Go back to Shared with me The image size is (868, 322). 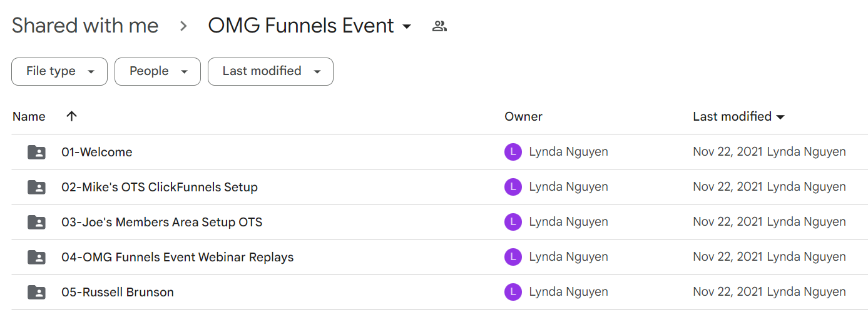pyautogui.click(x=85, y=26)
